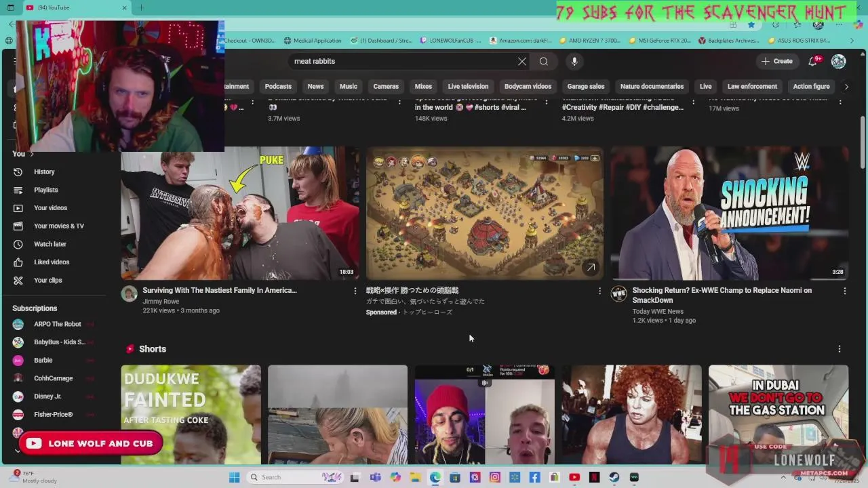Open Windows Start menu
This screenshot has height=488, width=868.
point(234,477)
